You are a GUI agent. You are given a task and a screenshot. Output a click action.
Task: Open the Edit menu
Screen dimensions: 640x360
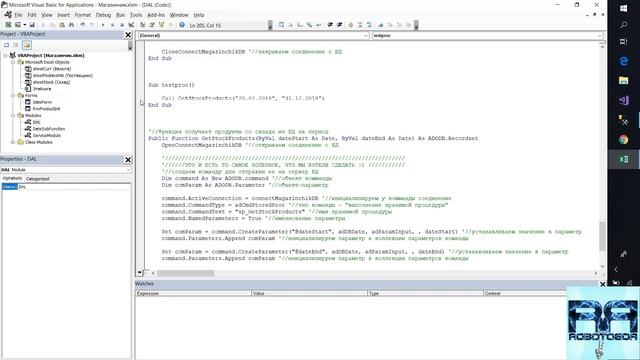(32, 15)
